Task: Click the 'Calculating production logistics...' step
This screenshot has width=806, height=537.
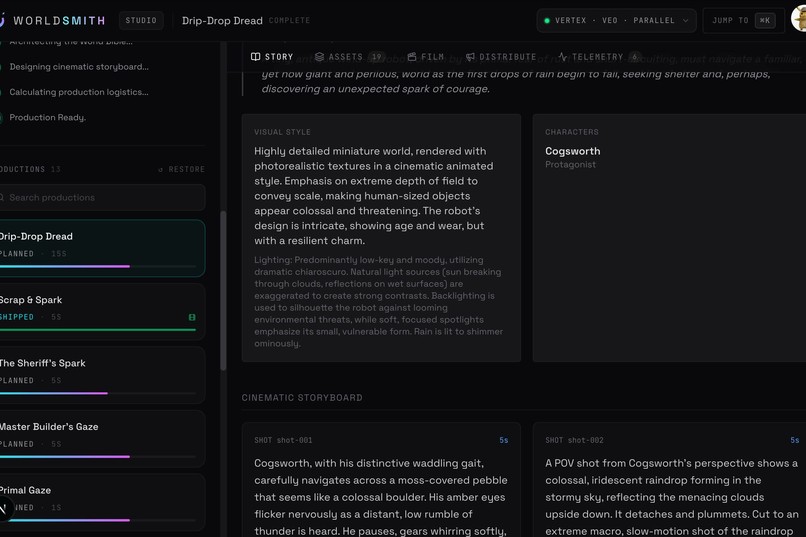Action: pyautogui.click(x=79, y=92)
